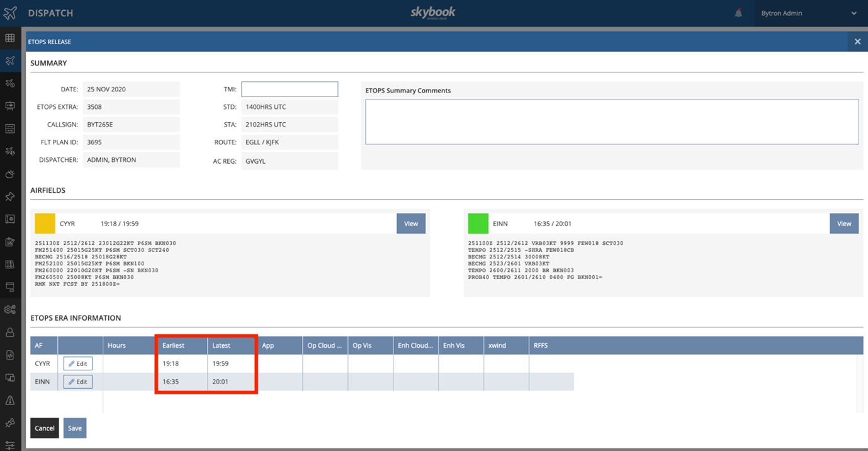868x451 pixels.
Task: Click the pencil icon in EINN row
Action: pos(72,382)
